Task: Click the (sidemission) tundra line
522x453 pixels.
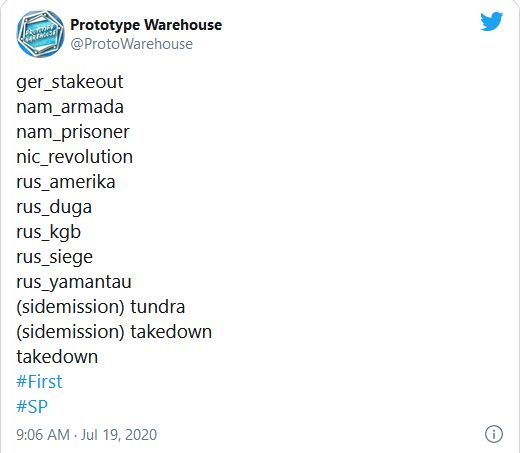Action: click(100, 307)
